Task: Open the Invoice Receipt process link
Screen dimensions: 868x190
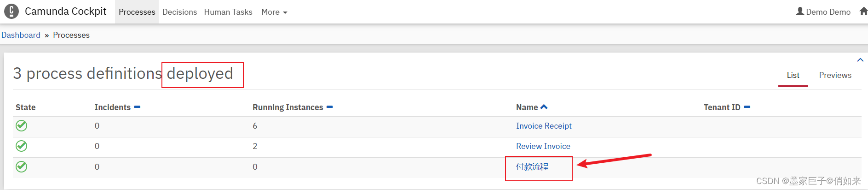Action: point(544,126)
